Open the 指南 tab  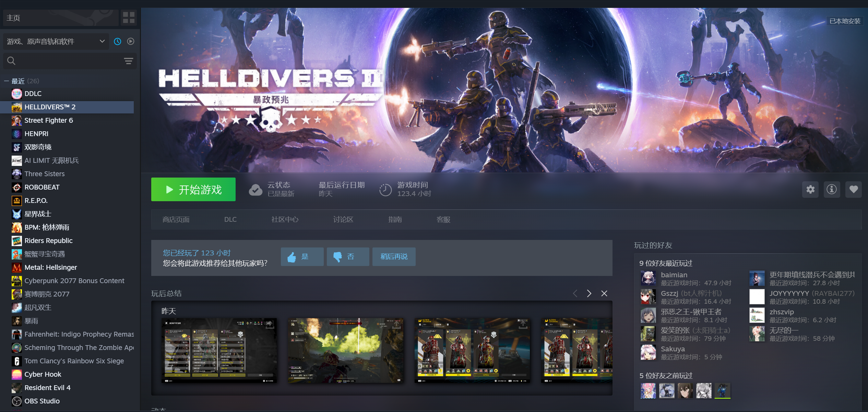[x=395, y=220]
